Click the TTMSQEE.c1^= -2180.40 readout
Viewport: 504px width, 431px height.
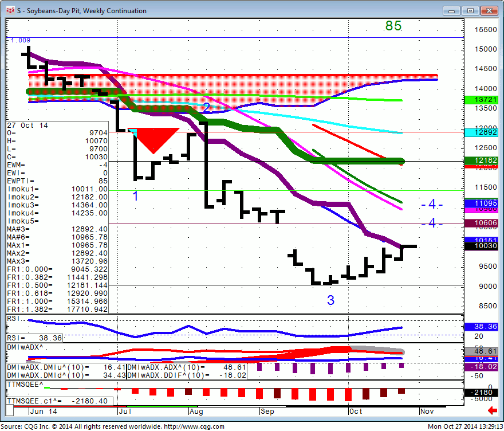pyautogui.click(x=60, y=401)
